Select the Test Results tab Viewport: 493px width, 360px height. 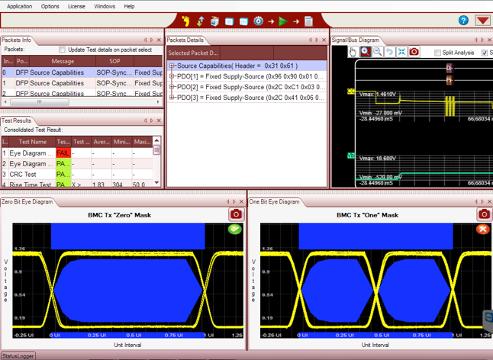click(x=16, y=121)
